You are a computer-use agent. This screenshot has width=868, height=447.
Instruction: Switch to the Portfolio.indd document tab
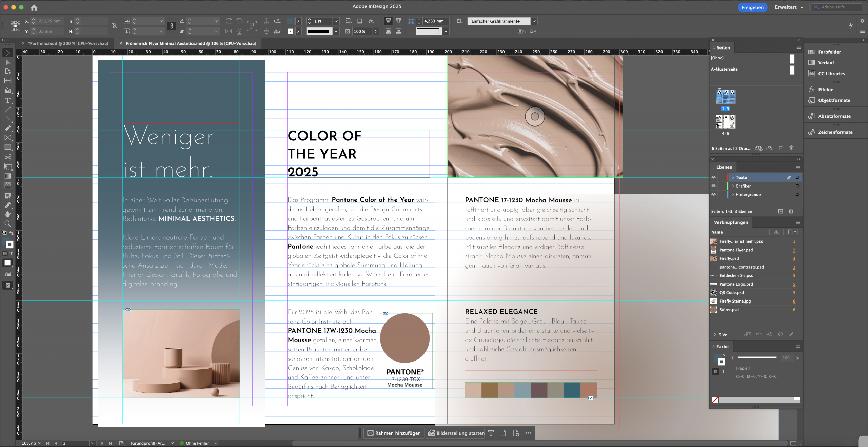point(68,43)
